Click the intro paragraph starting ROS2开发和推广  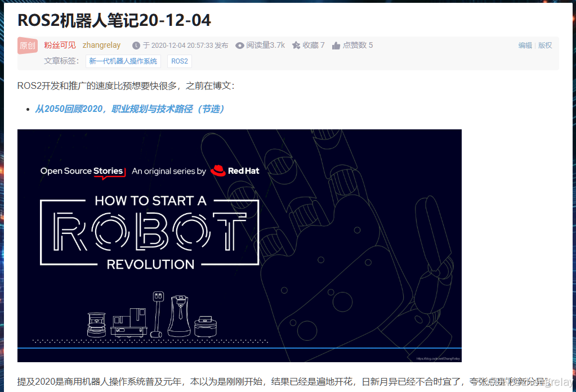tap(126, 86)
